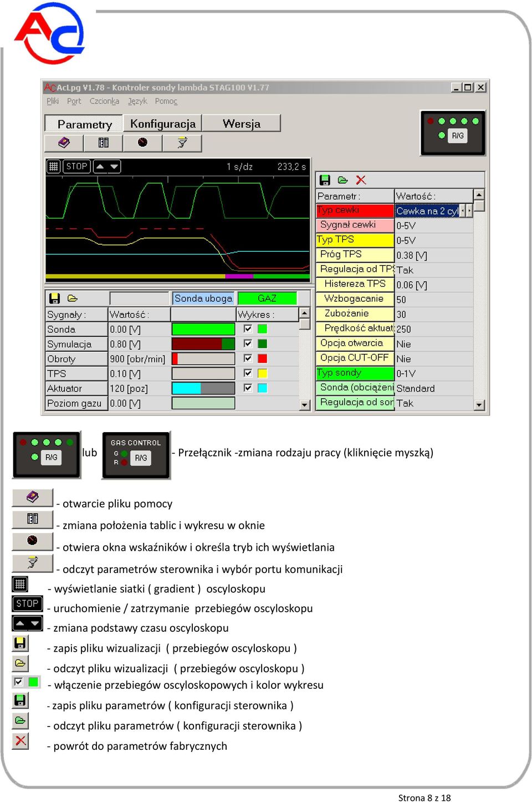
Task: Switch to Wersja tab
Action: 242,124
